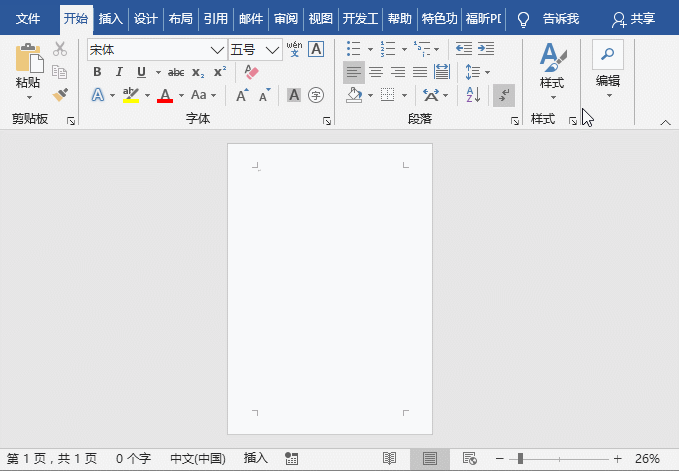Screen dimensions: 679x471
Task: Increase paragraph indent
Action: pos(486,49)
